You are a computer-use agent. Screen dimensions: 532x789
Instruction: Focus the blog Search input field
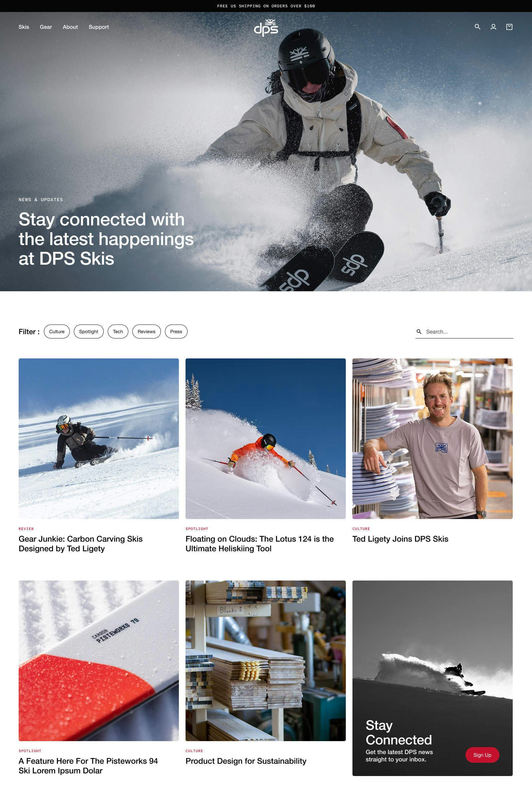(468, 331)
